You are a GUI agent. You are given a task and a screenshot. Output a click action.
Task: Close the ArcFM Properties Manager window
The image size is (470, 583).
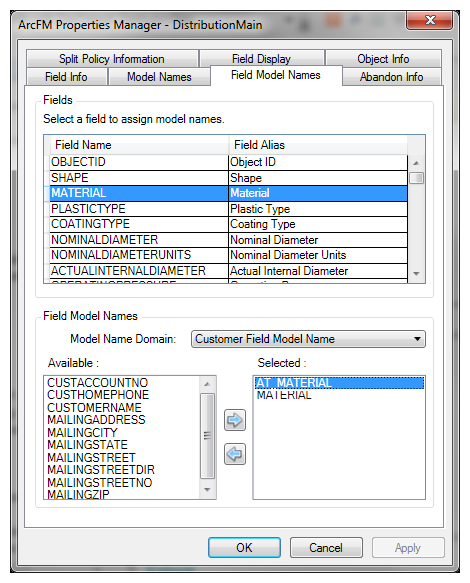(x=430, y=20)
